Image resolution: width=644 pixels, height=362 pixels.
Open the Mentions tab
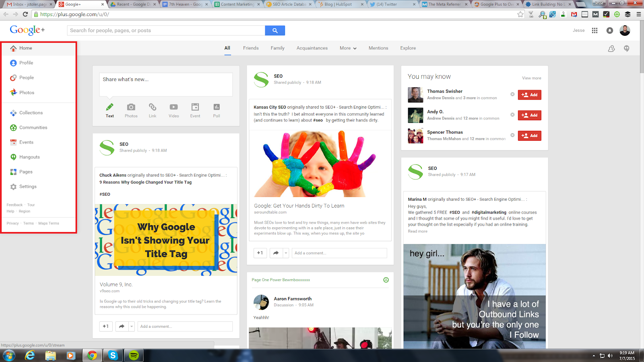tap(378, 48)
